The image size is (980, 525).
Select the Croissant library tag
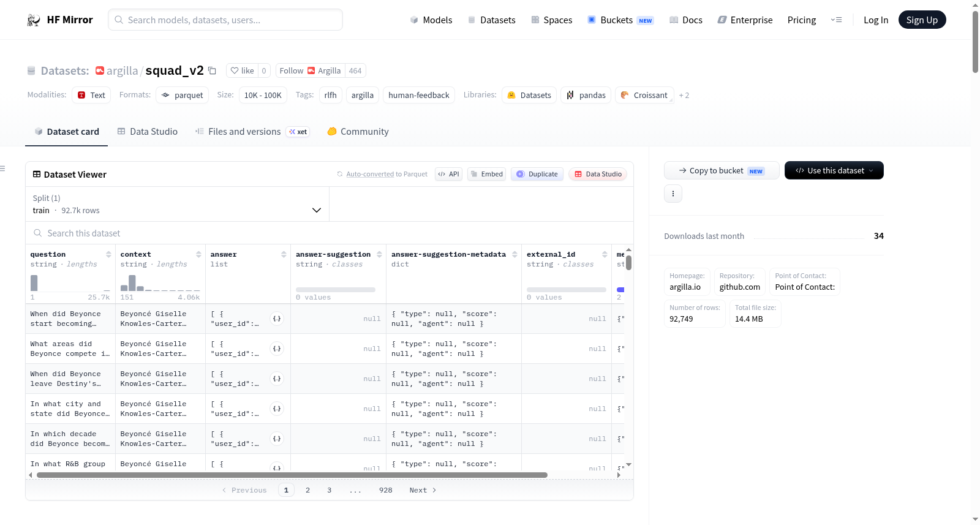click(644, 95)
